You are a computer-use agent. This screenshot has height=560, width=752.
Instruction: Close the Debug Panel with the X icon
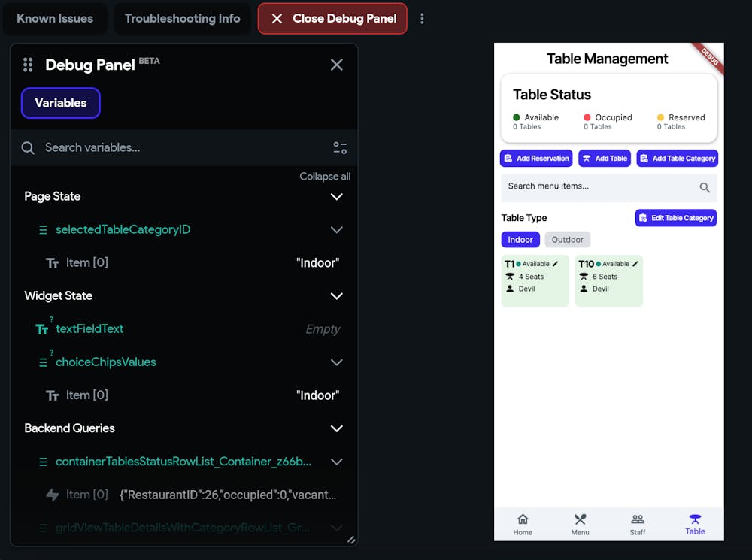coord(337,65)
